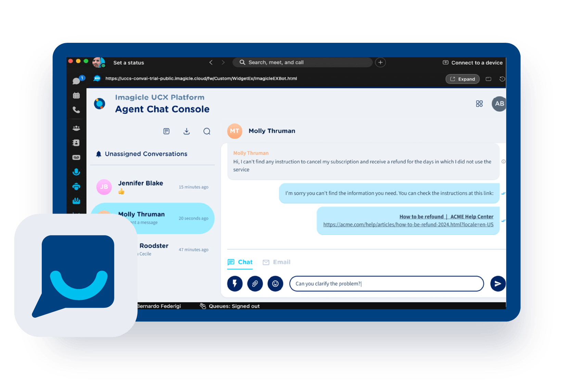Viewport: 566px width, 392px height.
Task: Open the Voicemail icon in the sidebar
Action: point(76,157)
